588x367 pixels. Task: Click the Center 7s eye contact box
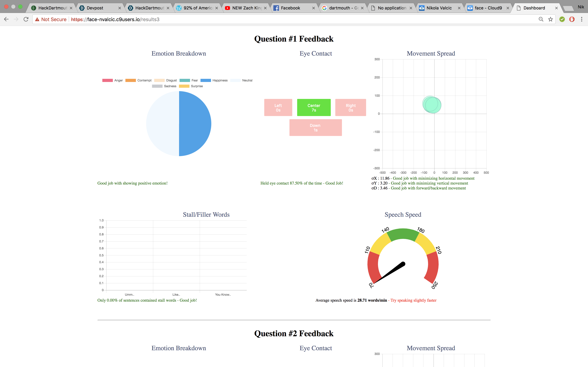pyautogui.click(x=314, y=107)
